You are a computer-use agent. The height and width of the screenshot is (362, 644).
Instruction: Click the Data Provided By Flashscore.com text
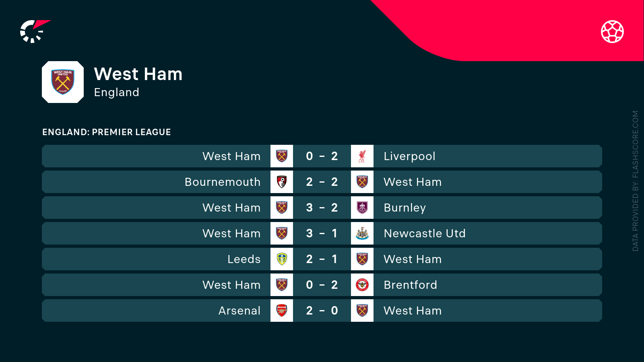[635, 181]
